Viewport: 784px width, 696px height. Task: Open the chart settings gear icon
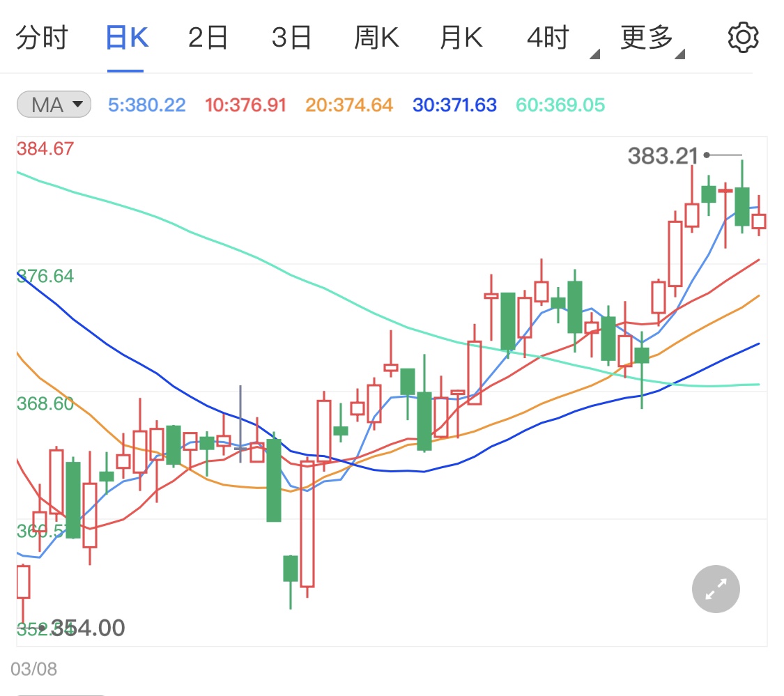(x=742, y=38)
